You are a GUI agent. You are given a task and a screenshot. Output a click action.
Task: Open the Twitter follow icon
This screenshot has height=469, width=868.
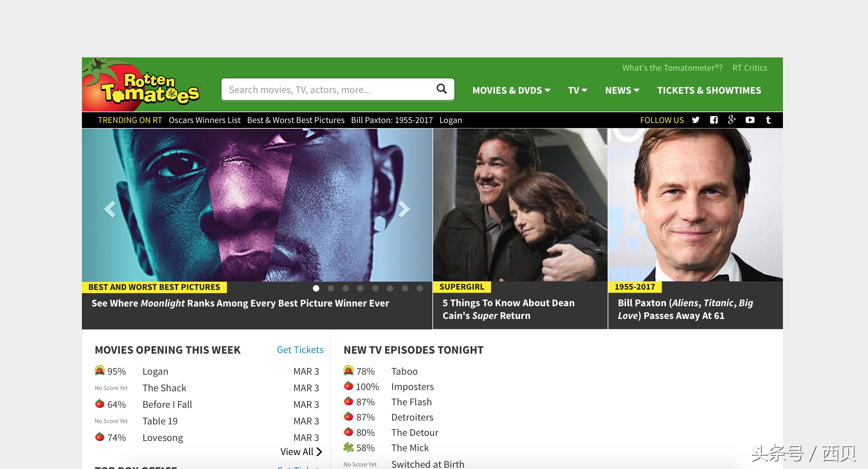click(696, 120)
